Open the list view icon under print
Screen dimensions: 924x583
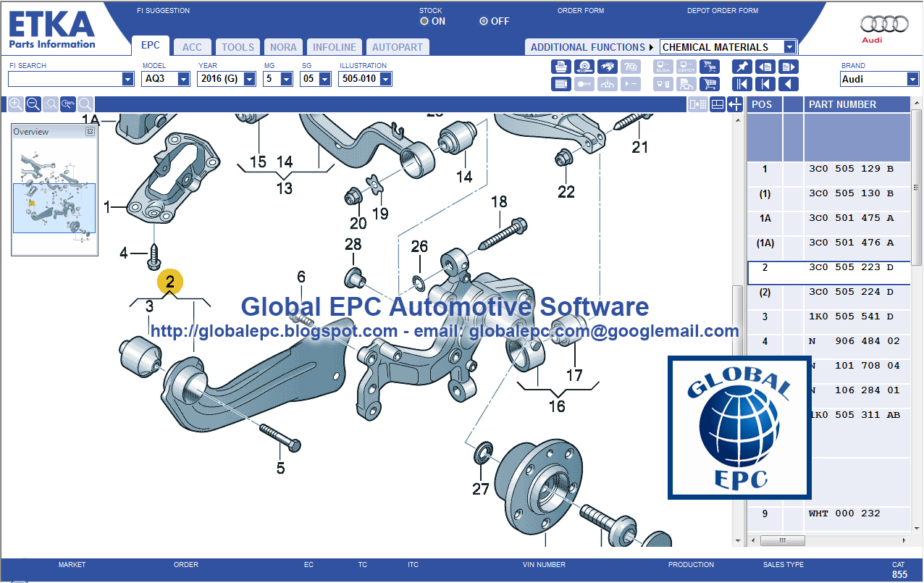561,84
